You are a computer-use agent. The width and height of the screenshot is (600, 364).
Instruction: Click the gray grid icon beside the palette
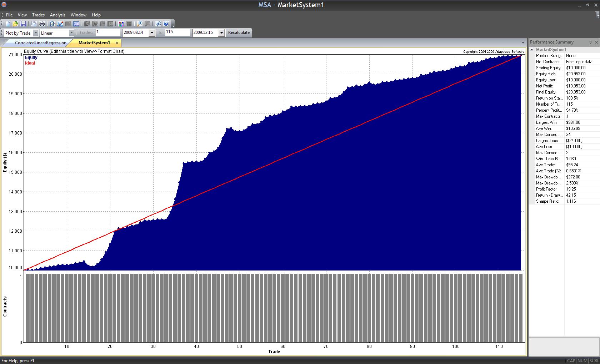(x=129, y=24)
